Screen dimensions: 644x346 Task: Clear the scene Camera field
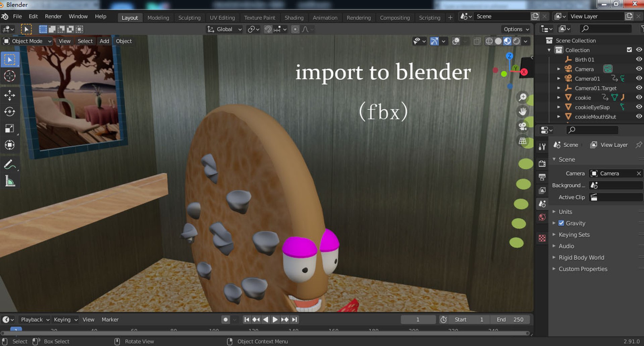(639, 174)
